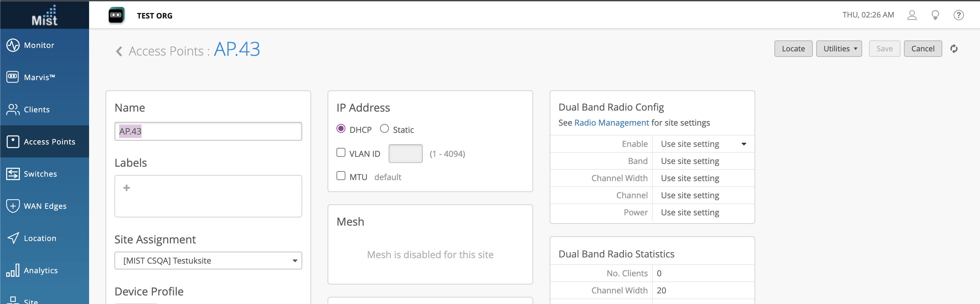Open the help question mark icon
Screen dimensions: 980x304
tap(958, 15)
